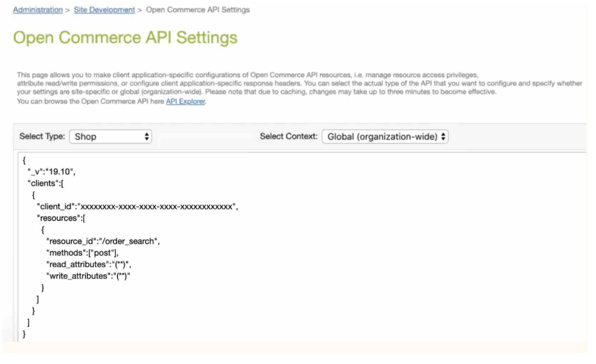This screenshot has width=596, height=364.
Task: Place cursor on the methods post line
Action: (82, 253)
